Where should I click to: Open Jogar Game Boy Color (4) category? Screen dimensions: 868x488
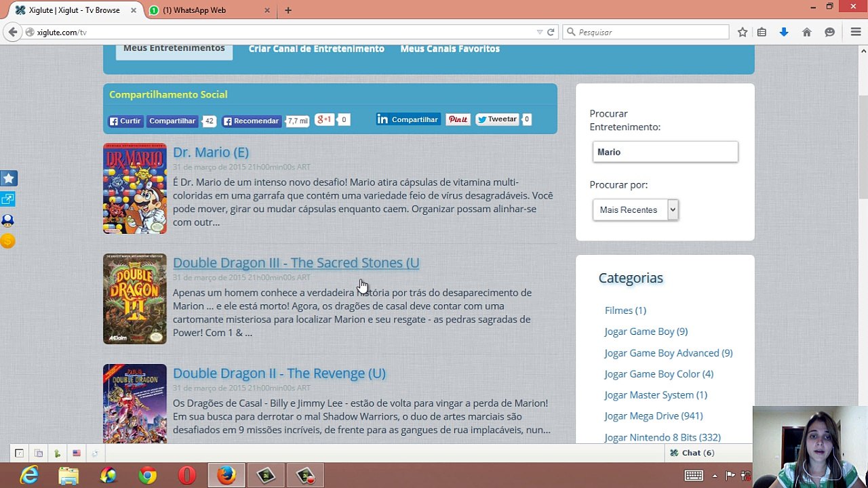658,374
